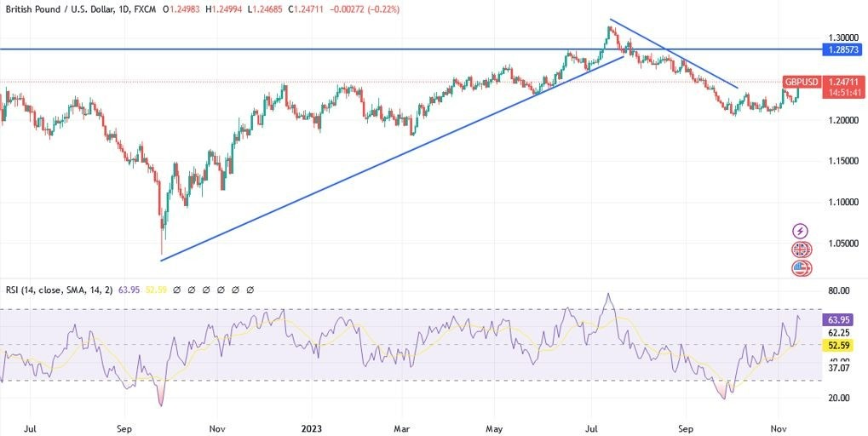This screenshot has height=436, width=868.
Task: Open the UK flag economic event marker
Action: pos(801,250)
